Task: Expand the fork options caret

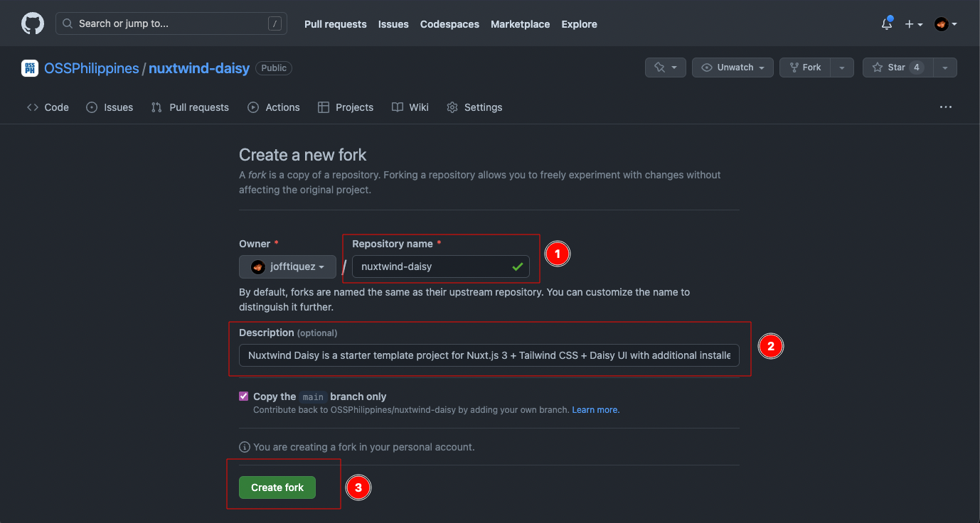Action: tap(842, 68)
